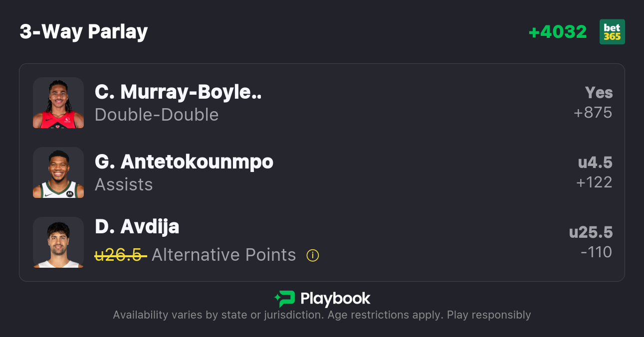This screenshot has width=644, height=337.
Task: Open G. Antetokounmpo player headshot
Action: pos(58,172)
